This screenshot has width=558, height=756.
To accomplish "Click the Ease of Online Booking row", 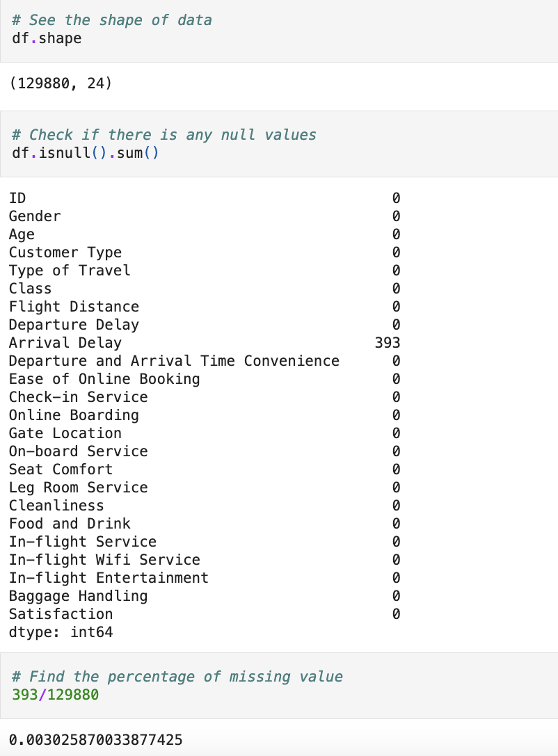I will click(x=205, y=379).
